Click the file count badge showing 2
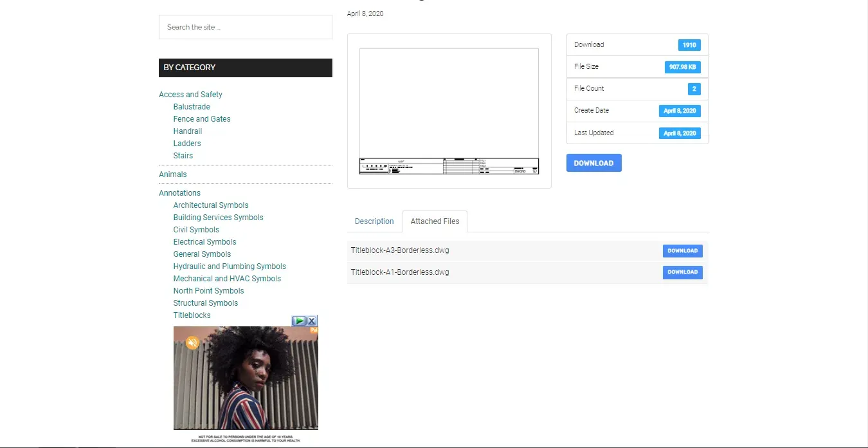868x448 pixels. click(694, 89)
